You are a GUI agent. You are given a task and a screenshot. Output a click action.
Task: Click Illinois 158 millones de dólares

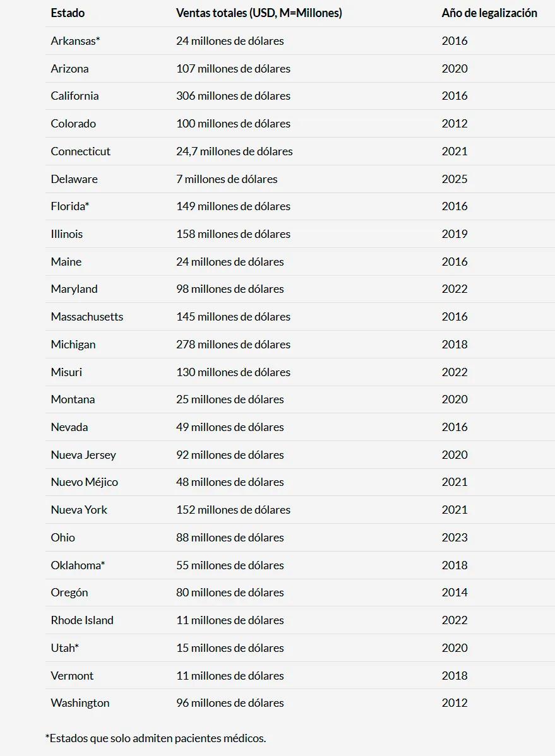(x=233, y=234)
